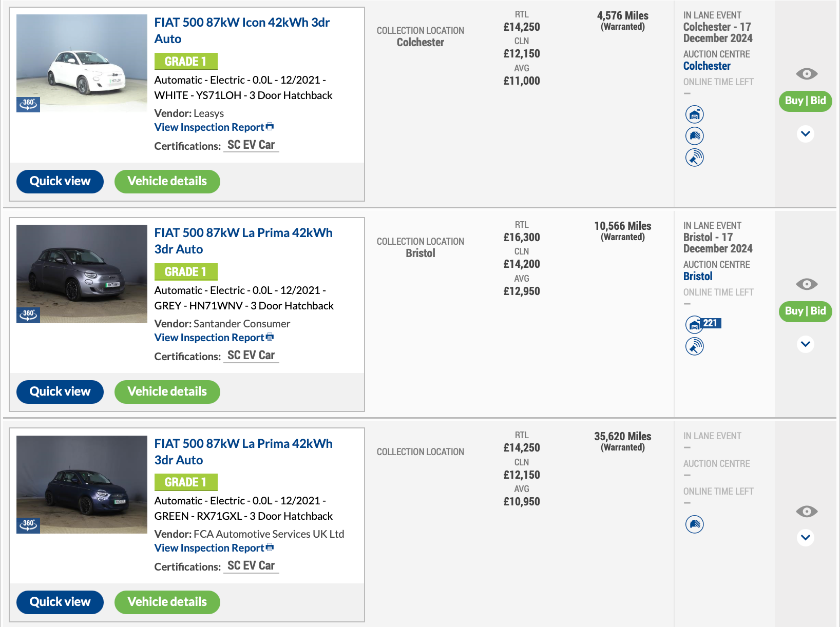This screenshot has width=840, height=627.
Task: Expand the chevron for the white FIAT Icon listing
Action: (806, 134)
